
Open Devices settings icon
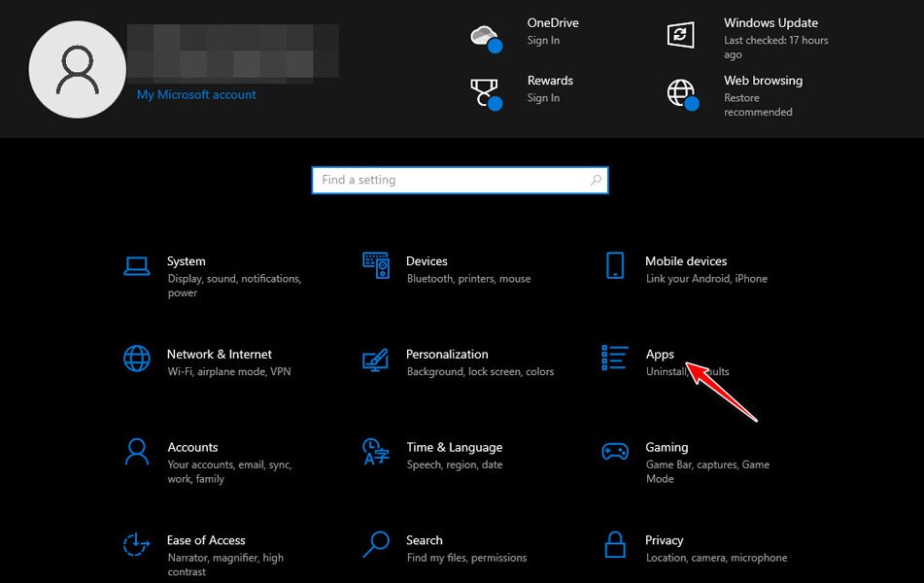tap(376, 265)
